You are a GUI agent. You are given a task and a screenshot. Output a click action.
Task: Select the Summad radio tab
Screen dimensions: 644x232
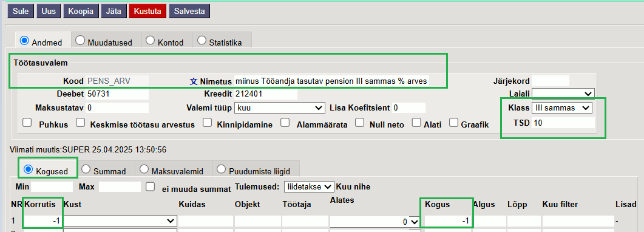(104, 171)
